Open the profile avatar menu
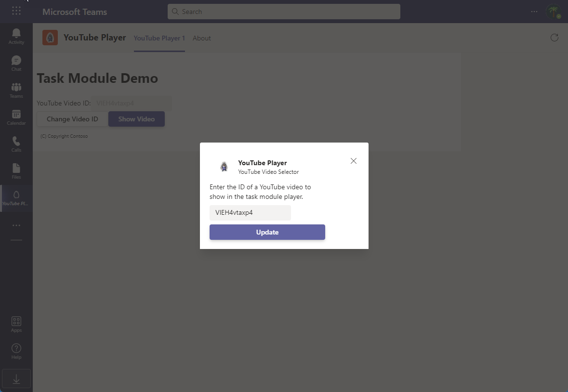This screenshot has width=568, height=392. click(x=554, y=12)
